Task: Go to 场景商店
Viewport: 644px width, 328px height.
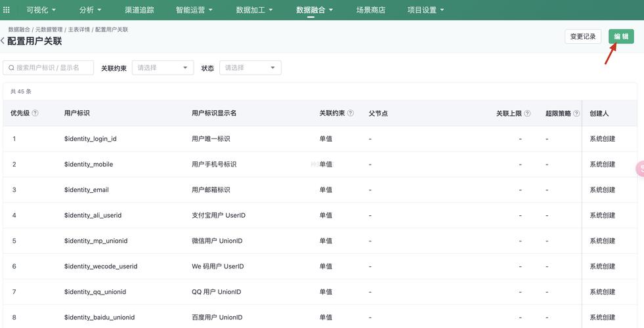Action: (371, 10)
